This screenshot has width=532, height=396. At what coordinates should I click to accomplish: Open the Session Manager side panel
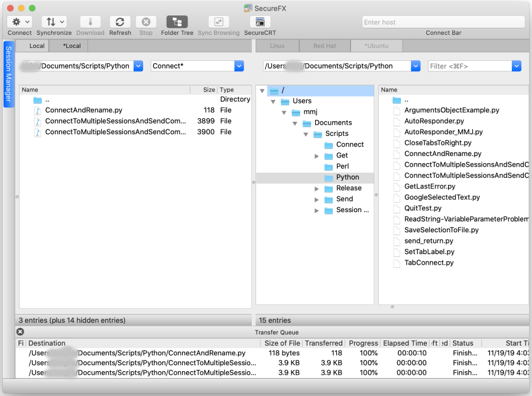point(9,74)
